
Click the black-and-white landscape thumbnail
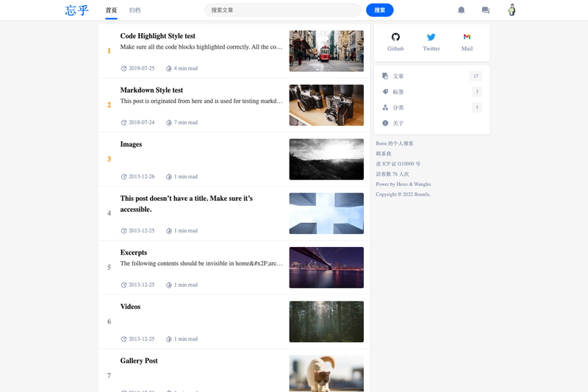326,160
